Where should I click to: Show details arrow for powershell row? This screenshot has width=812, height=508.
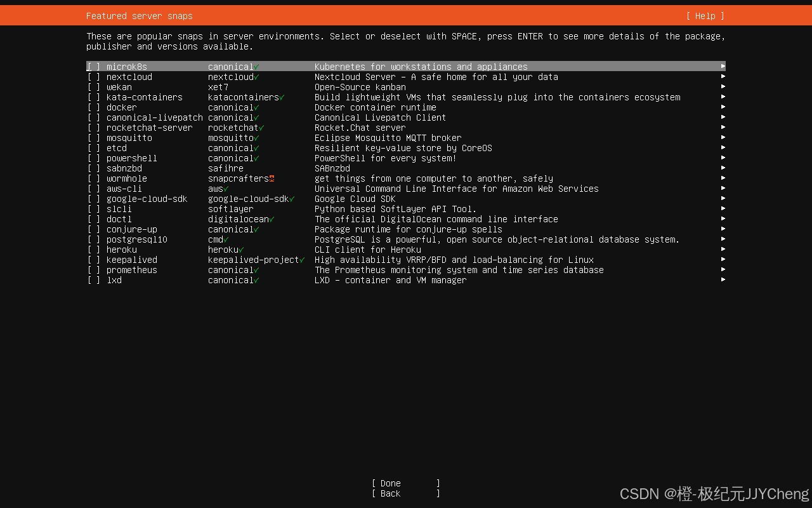[x=723, y=157]
